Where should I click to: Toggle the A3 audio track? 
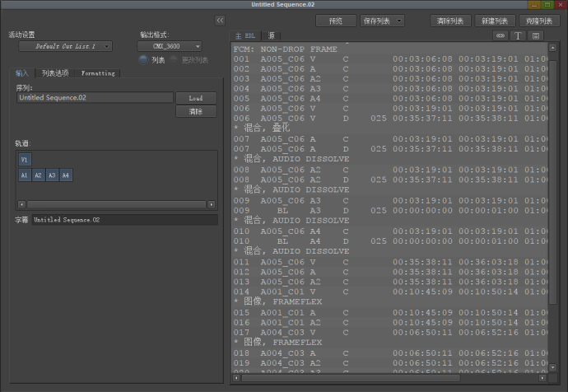pyautogui.click(x=52, y=175)
